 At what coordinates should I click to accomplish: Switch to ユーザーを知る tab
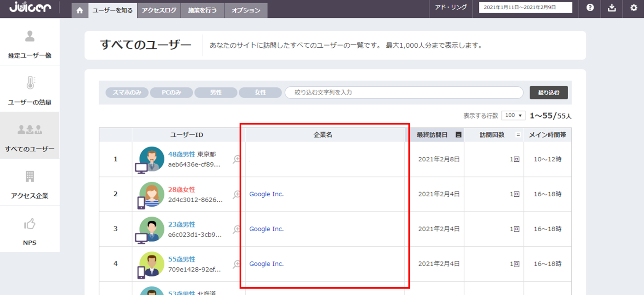[113, 10]
